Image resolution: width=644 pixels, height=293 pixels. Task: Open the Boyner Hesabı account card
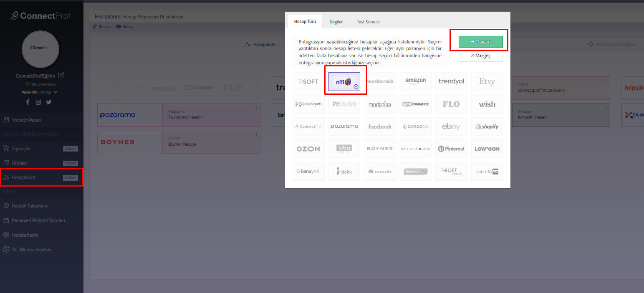(x=179, y=142)
